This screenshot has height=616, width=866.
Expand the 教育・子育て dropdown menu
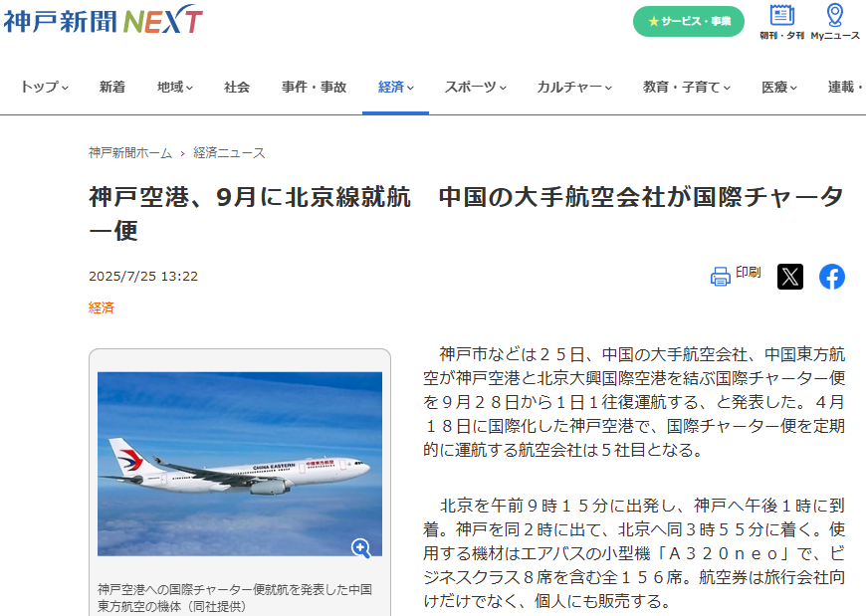(x=687, y=88)
